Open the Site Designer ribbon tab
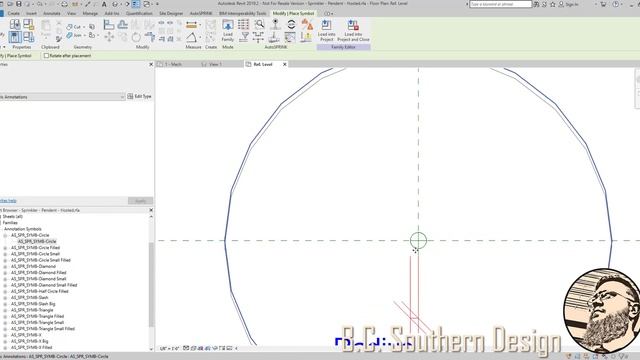This screenshot has width=640, height=360. click(171, 13)
